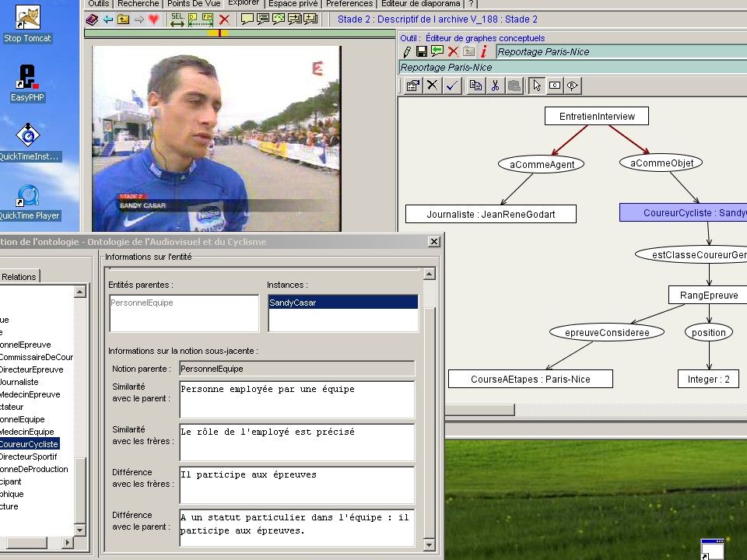
Task: Cut selection with the scissors icon
Action: [495, 86]
